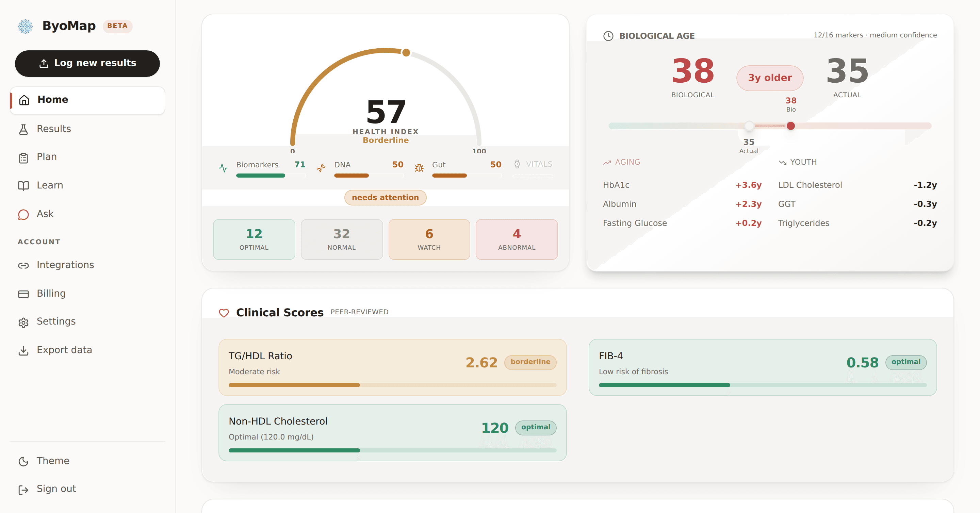980x513 pixels.
Task: Click the Results flask icon
Action: coord(23,129)
